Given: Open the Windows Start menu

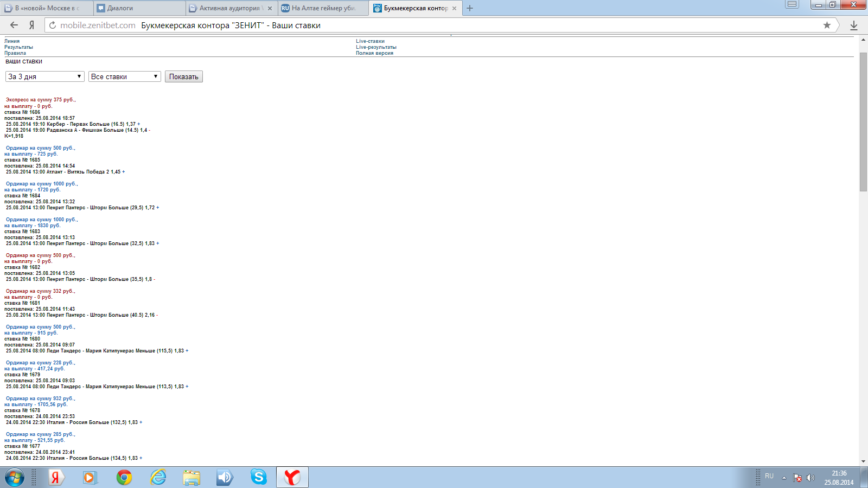Looking at the screenshot, I should (15, 477).
